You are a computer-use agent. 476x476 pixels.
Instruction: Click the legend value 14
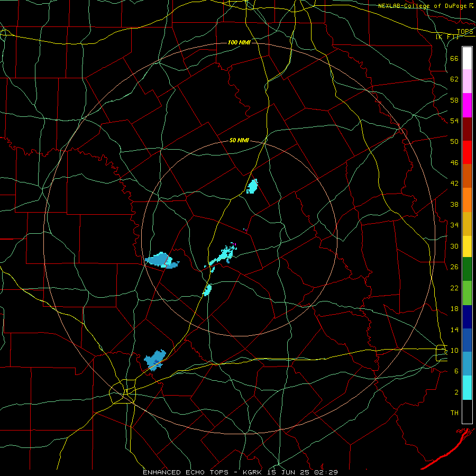454,329
